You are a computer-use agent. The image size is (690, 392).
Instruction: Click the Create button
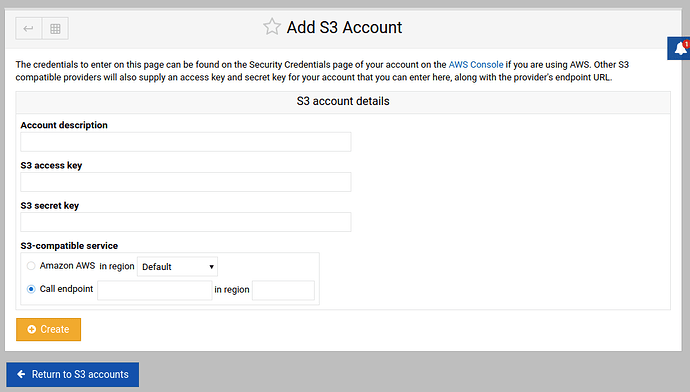tap(48, 329)
